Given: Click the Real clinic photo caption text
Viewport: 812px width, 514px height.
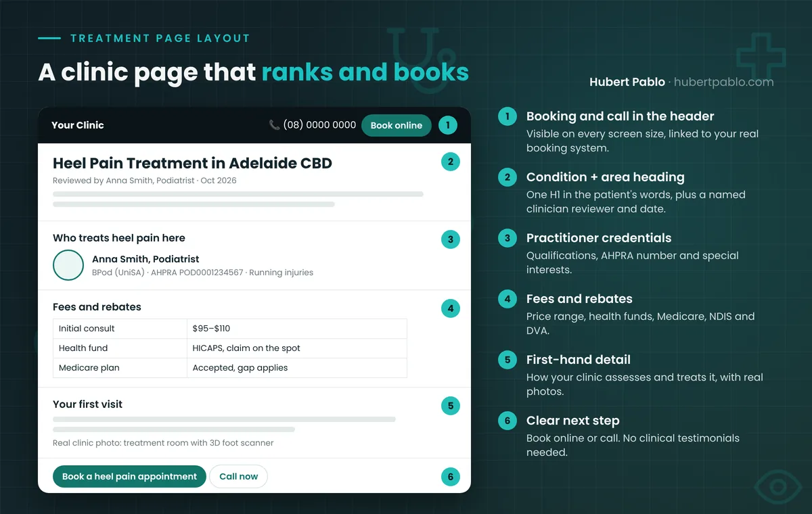Looking at the screenshot, I should 163,443.
